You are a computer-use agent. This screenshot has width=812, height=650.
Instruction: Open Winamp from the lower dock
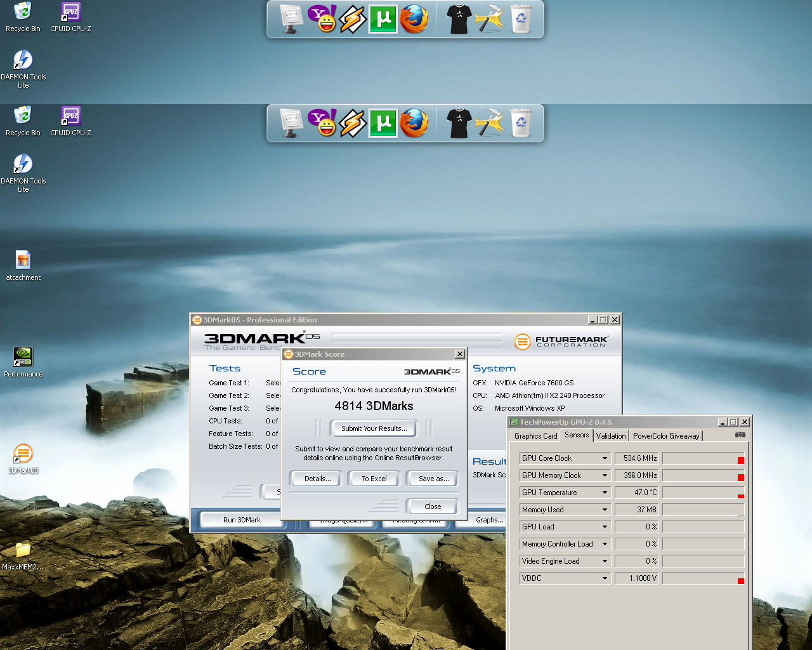point(353,123)
